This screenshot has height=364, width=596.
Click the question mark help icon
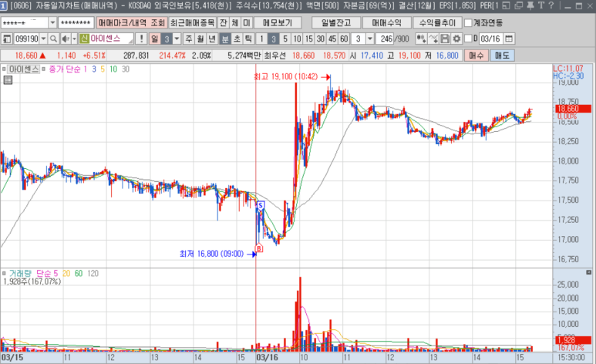[x=551, y=5]
